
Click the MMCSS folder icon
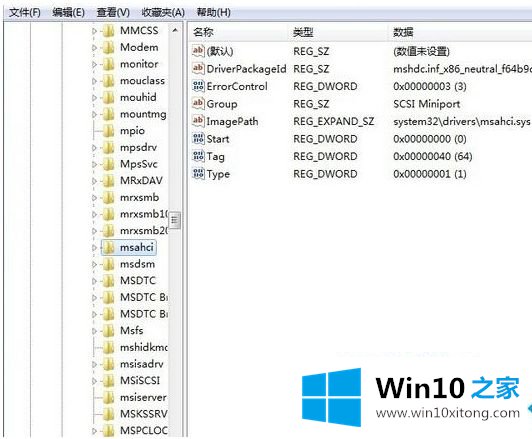click(x=109, y=31)
